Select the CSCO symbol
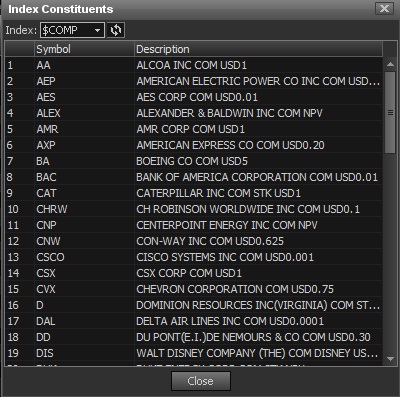 pos(50,257)
